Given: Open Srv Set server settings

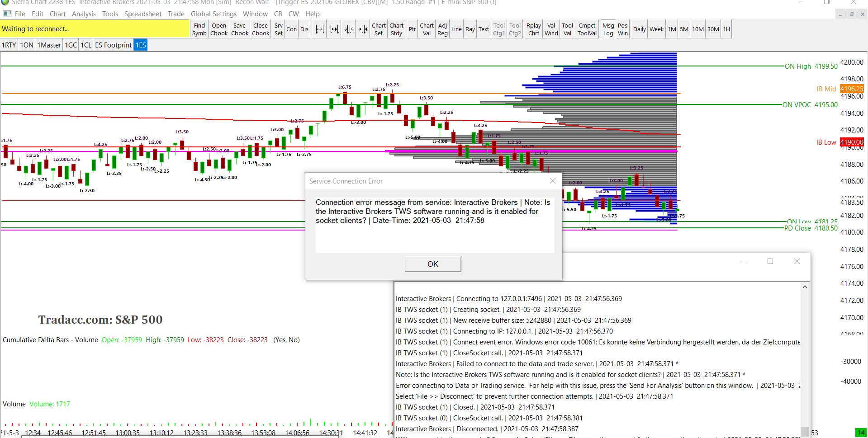Looking at the screenshot, I should click(x=279, y=29).
